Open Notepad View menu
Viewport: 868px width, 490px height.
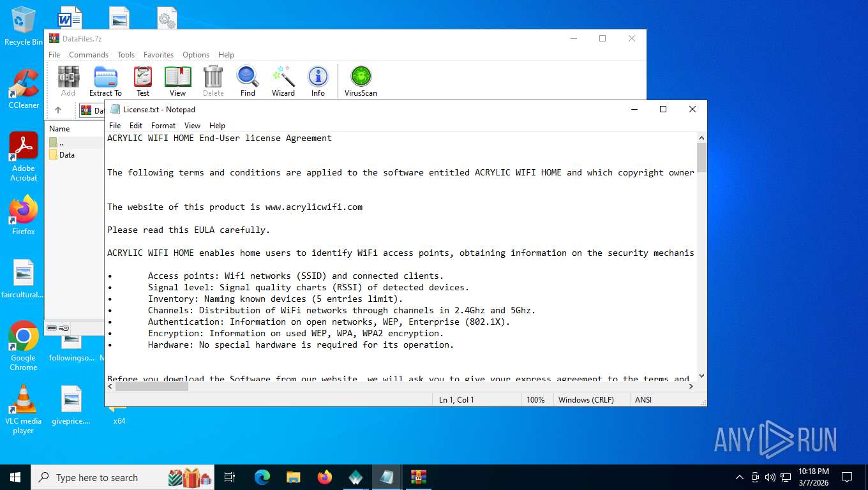(x=192, y=126)
